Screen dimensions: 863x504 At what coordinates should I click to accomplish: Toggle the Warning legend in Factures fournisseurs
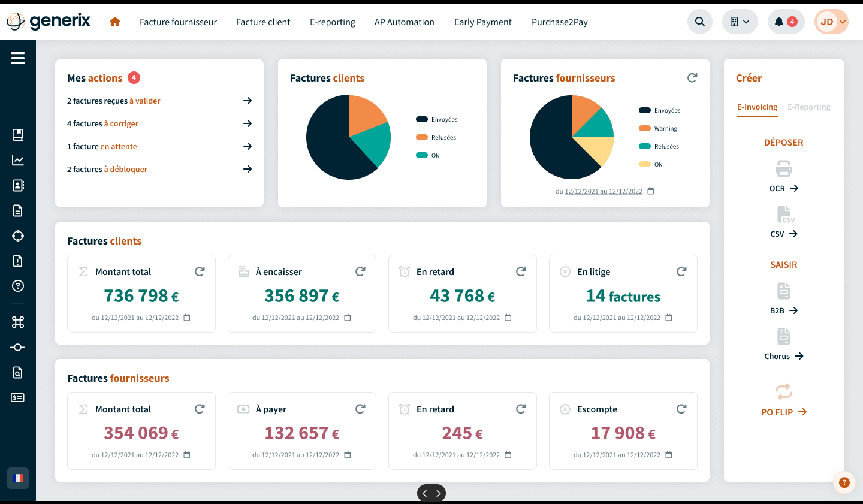click(x=659, y=129)
